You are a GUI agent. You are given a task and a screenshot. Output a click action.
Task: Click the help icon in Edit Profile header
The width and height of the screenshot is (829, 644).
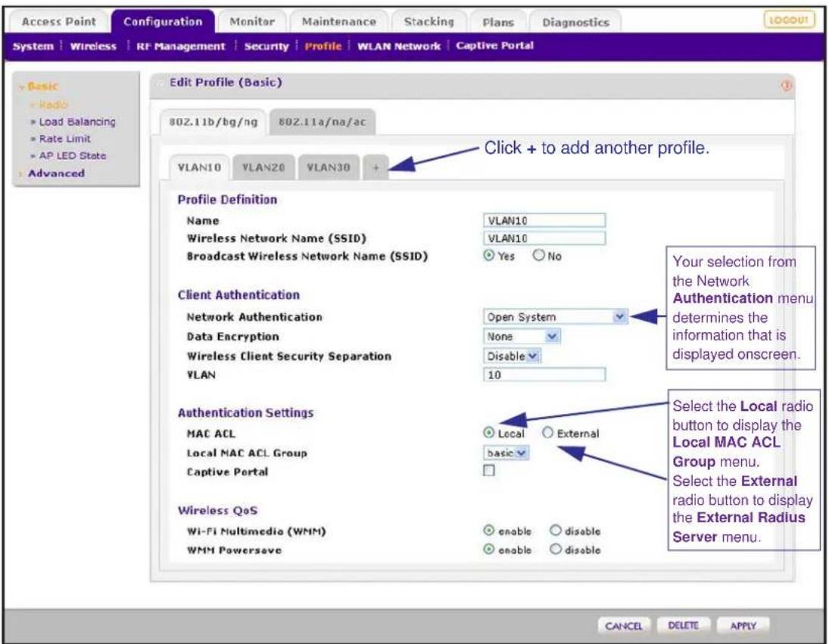pos(786,86)
